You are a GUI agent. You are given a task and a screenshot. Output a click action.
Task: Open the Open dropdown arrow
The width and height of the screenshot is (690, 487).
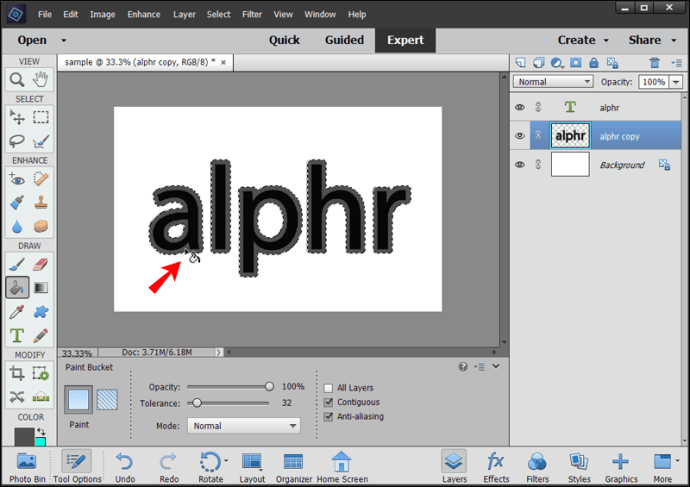point(64,40)
